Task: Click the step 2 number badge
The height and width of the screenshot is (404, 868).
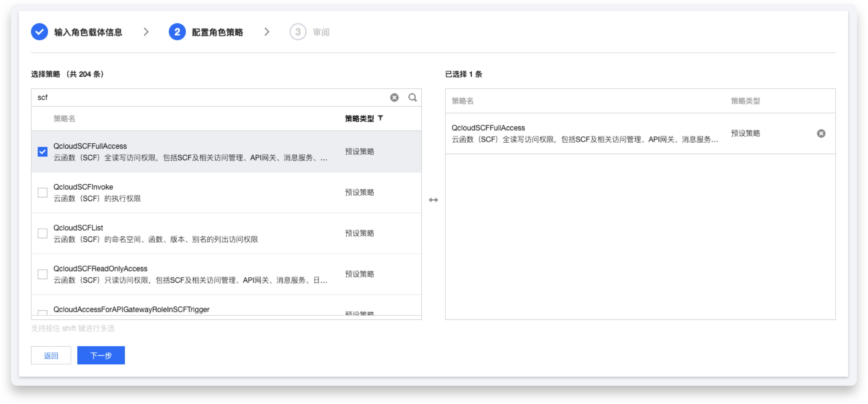Action: tap(177, 32)
